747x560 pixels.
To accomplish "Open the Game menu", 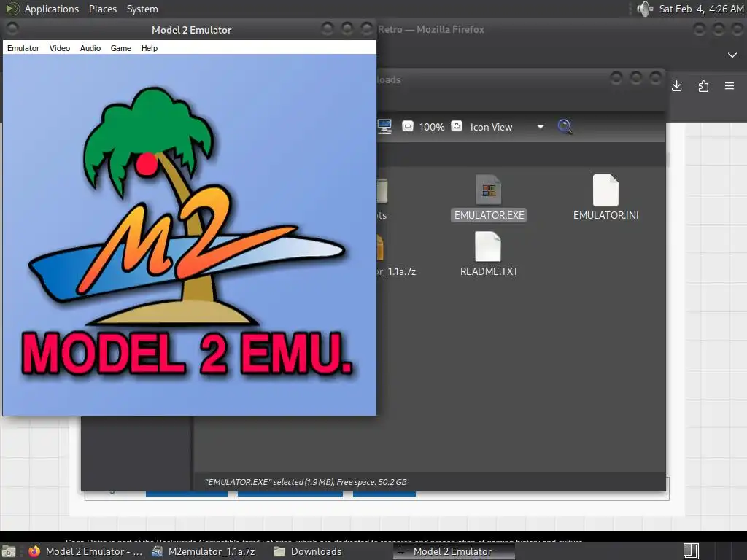I will pos(120,48).
